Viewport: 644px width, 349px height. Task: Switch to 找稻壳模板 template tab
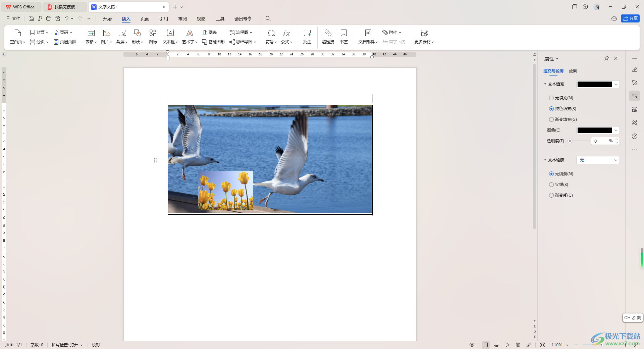click(65, 7)
